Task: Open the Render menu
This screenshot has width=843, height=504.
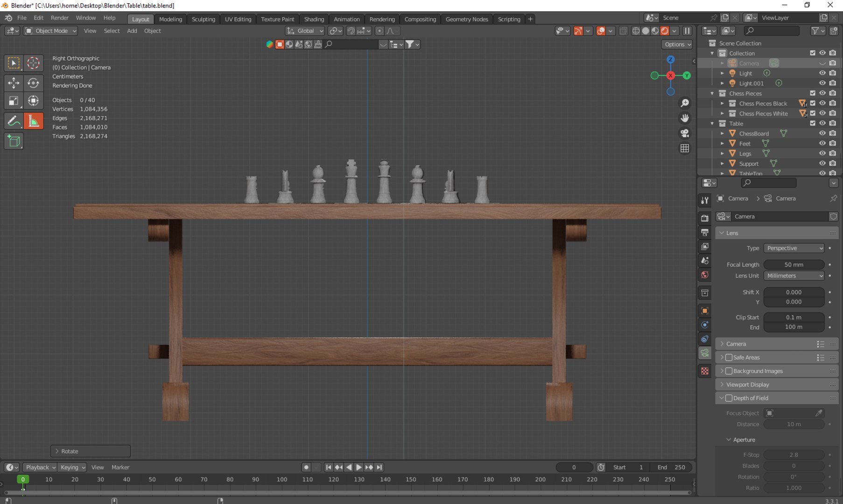Action: click(60, 18)
